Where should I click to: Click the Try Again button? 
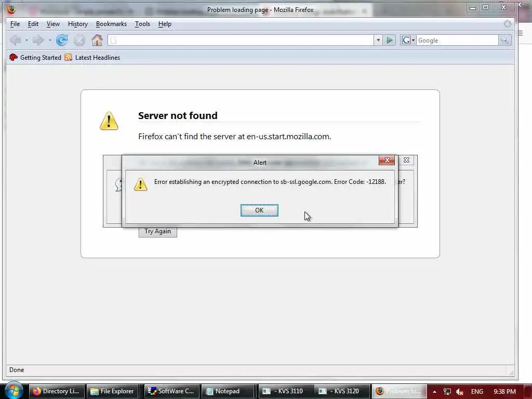click(158, 231)
